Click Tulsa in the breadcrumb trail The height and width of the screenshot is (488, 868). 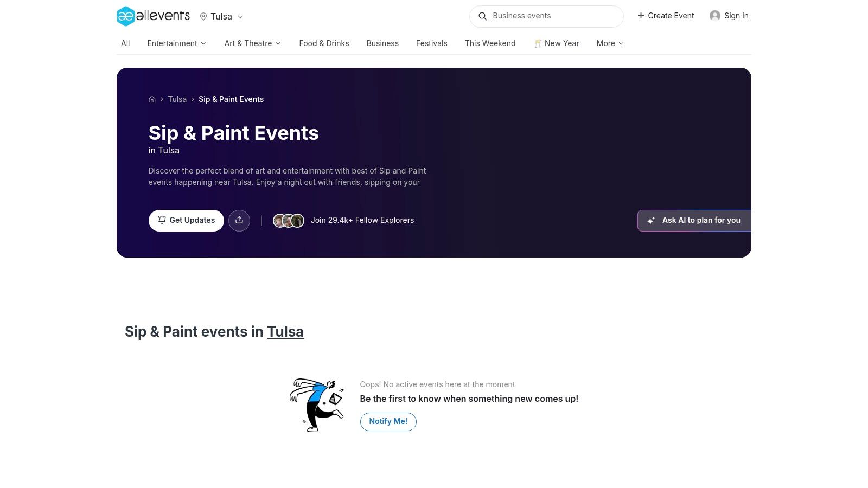(177, 99)
